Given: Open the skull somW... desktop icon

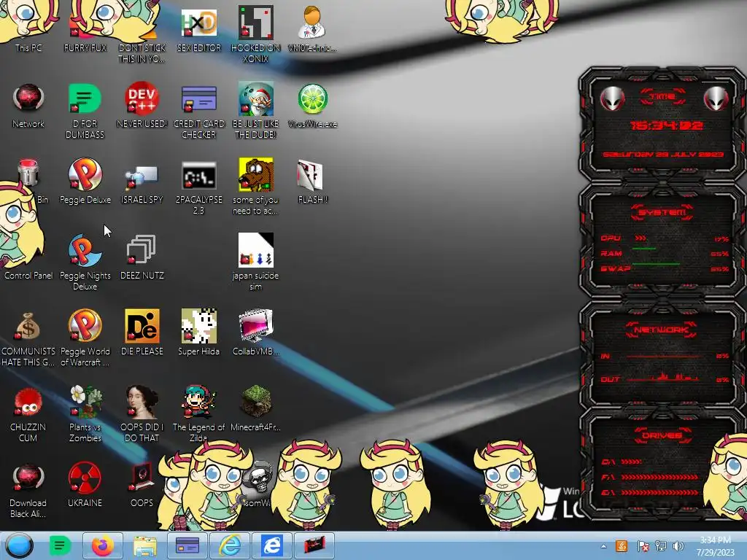Looking at the screenshot, I should (x=258, y=485).
